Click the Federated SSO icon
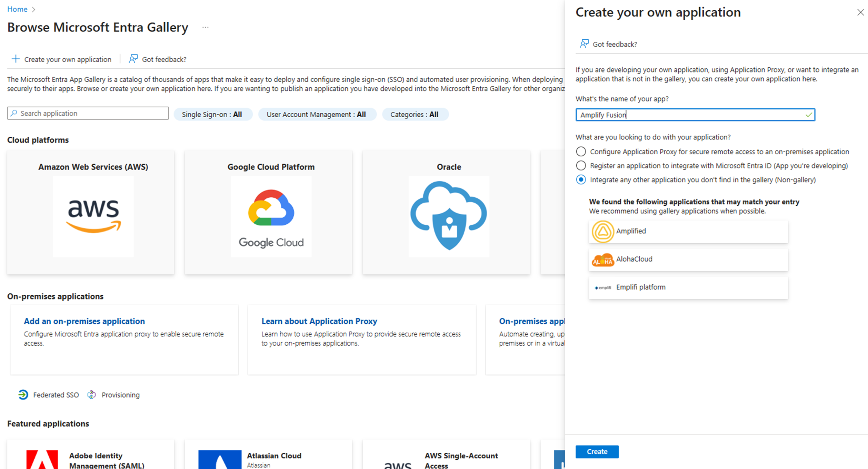Viewport: 868px width, 469px height. click(x=23, y=394)
